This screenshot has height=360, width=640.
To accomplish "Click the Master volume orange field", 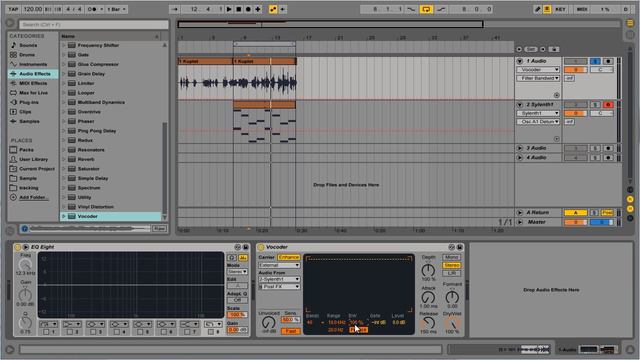I will [576, 222].
